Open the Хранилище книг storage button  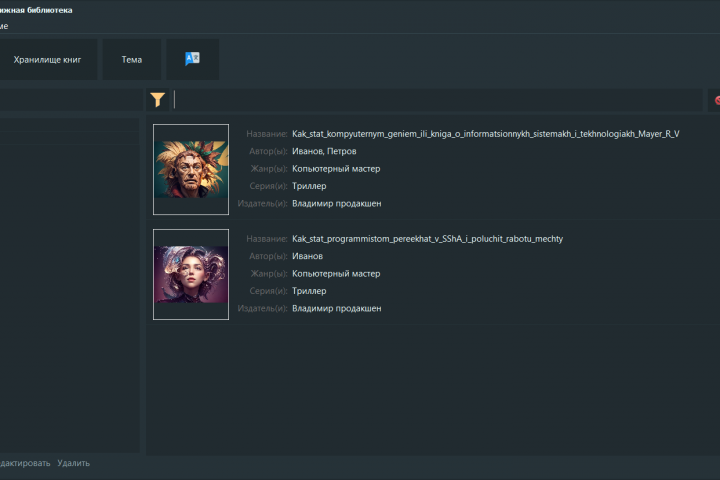coord(47,60)
